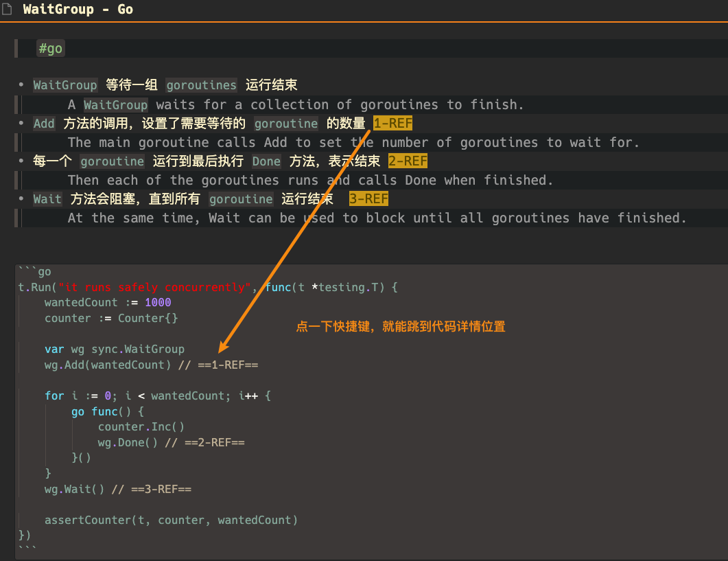Select the sync.WaitGroup declaration line
728x561 pixels.
115,349
